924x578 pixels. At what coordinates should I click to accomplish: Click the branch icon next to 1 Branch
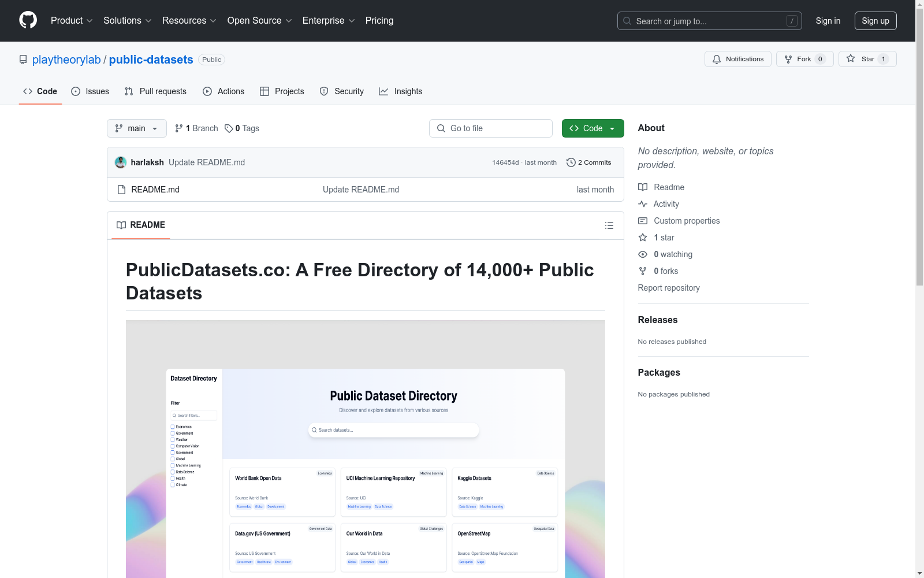pos(179,128)
